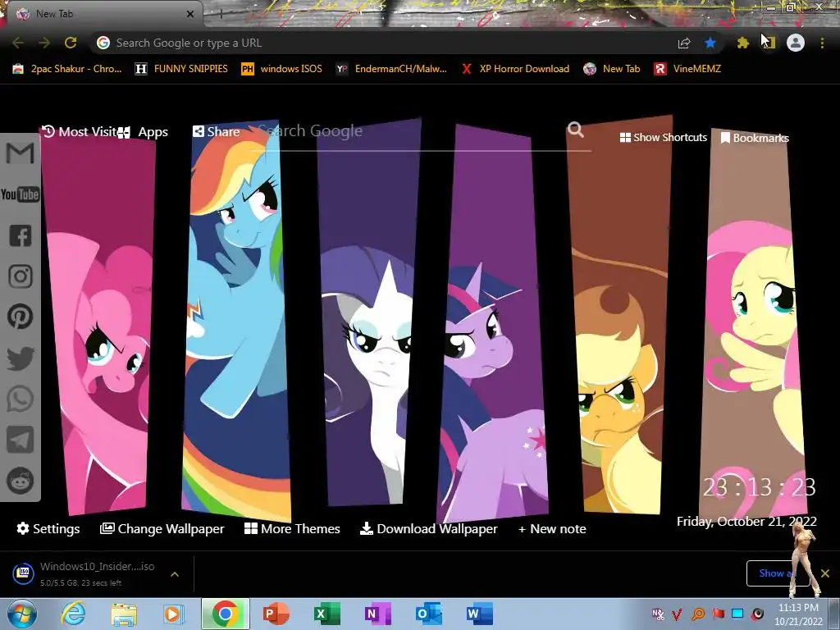Open the Windows Start menu
840x630 pixels.
tap(22, 614)
